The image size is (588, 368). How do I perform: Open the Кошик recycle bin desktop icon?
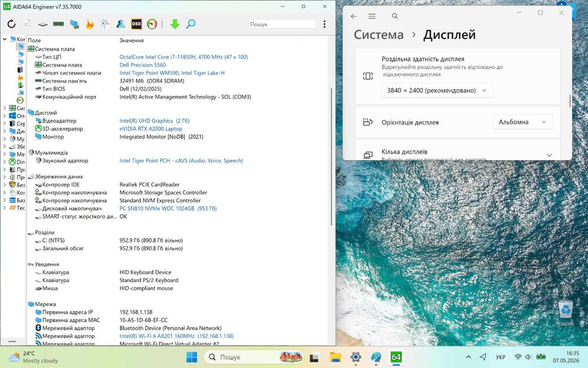pyautogui.click(x=566, y=314)
